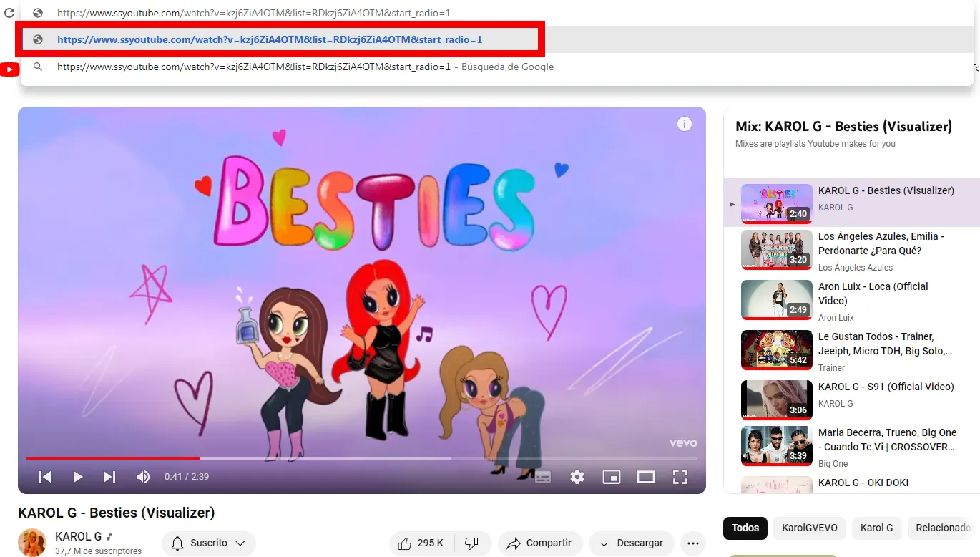
Task: Enter fullscreen mode
Action: [680, 477]
